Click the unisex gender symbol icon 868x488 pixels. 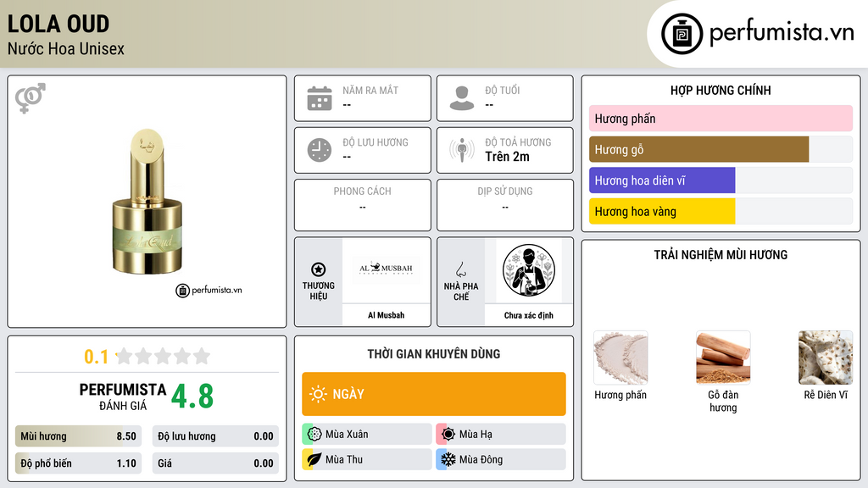coord(31,98)
